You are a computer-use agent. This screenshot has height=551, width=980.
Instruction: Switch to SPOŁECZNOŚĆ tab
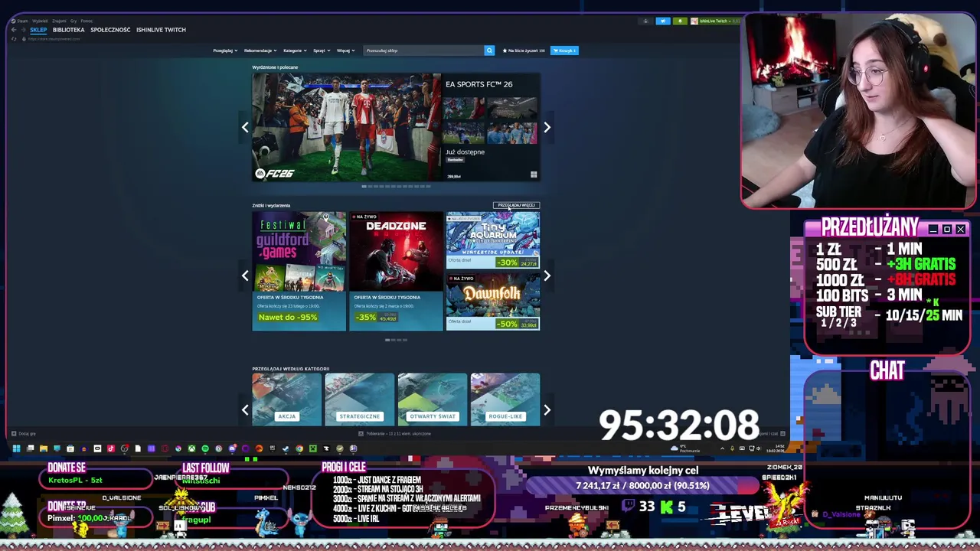point(110,30)
